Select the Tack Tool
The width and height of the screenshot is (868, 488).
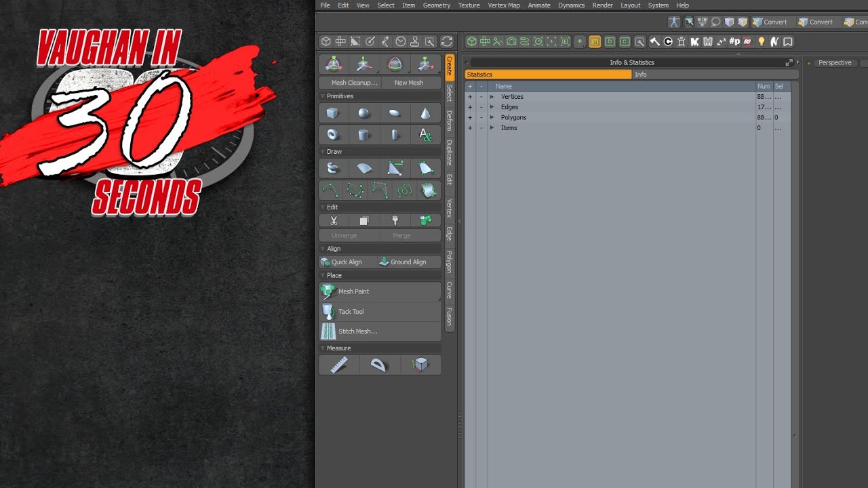(x=380, y=312)
